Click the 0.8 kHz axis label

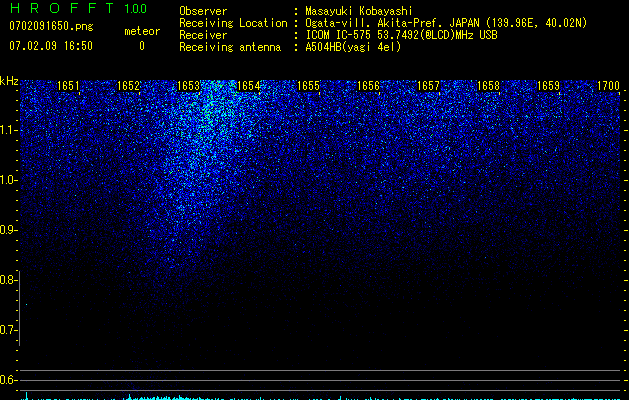(x=8, y=280)
